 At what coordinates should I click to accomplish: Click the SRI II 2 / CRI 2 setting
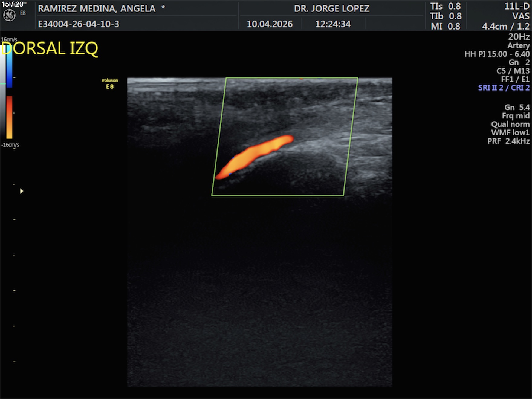[504, 88]
